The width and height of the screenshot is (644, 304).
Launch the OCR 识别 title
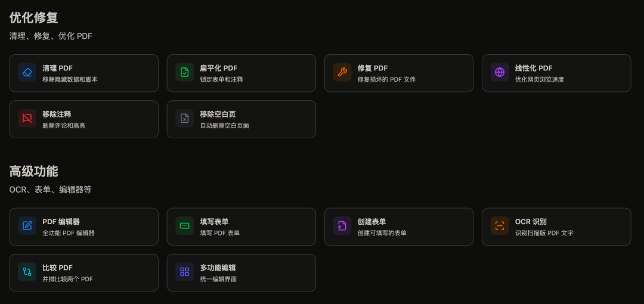[x=531, y=221]
